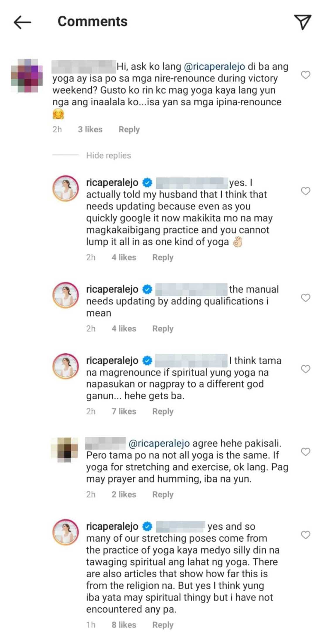Reply to the top yoga question comment
The image size is (328, 644).
(x=129, y=130)
